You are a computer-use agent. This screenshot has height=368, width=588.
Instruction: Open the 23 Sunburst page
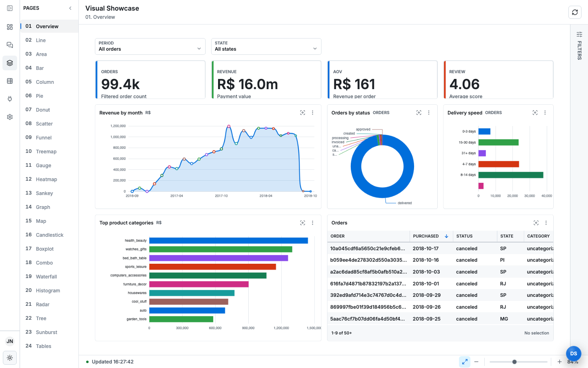[49, 332]
